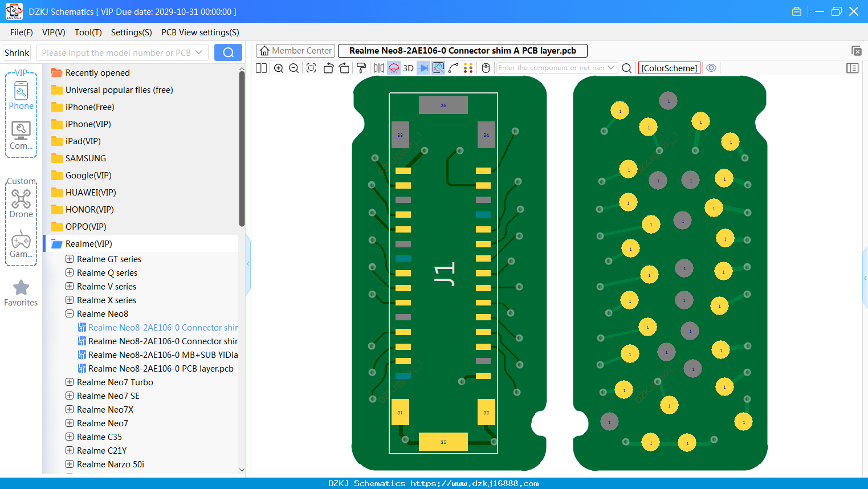Click the DZKJ Schematics app logo
Image resolution: width=868 pixels, height=489 pixels.
pyautogui.click(x=14, y=11)
